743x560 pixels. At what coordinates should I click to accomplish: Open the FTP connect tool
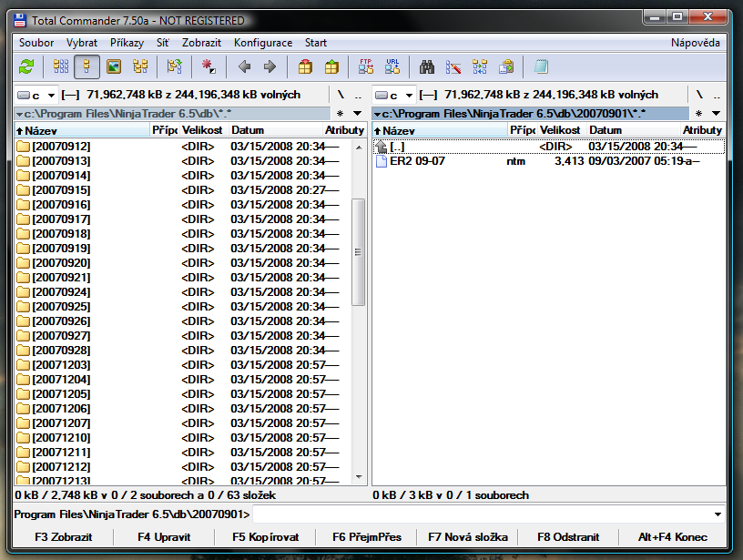[366, 66]
